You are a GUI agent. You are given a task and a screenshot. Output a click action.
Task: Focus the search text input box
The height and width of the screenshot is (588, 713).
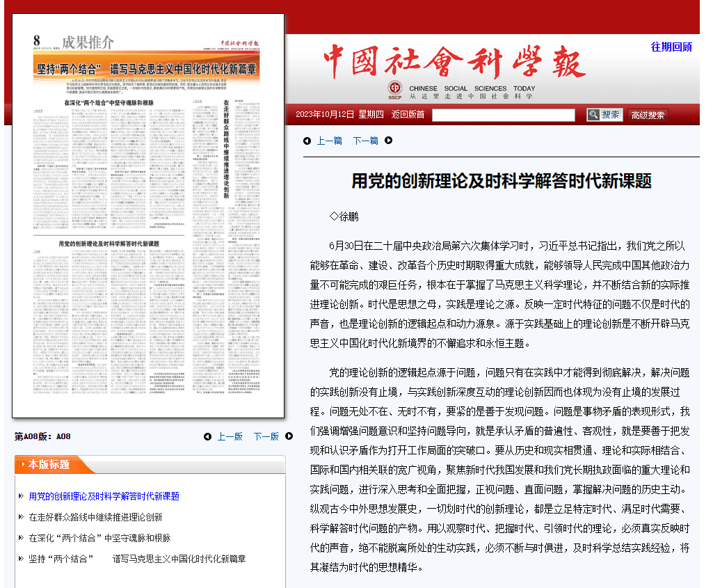click(x=503, y=116)
